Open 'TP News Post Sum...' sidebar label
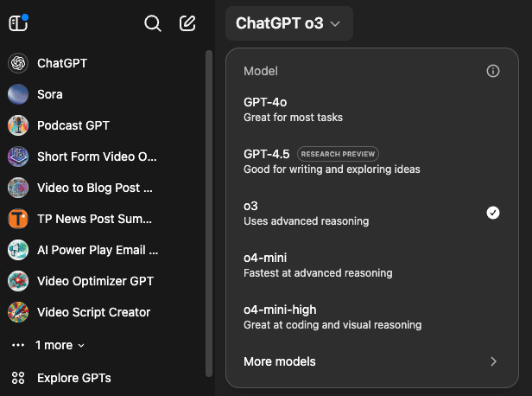 click(95, 219)
